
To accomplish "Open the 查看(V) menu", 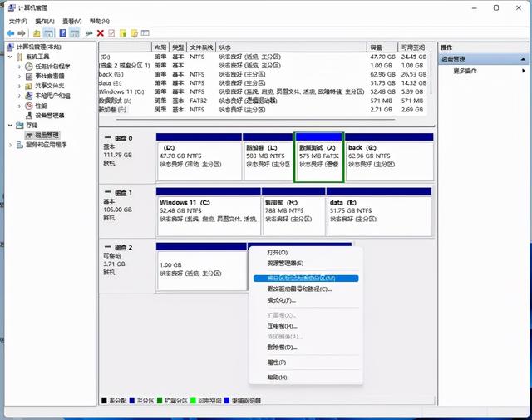I will pyautogui.click(x=72, y=21).
